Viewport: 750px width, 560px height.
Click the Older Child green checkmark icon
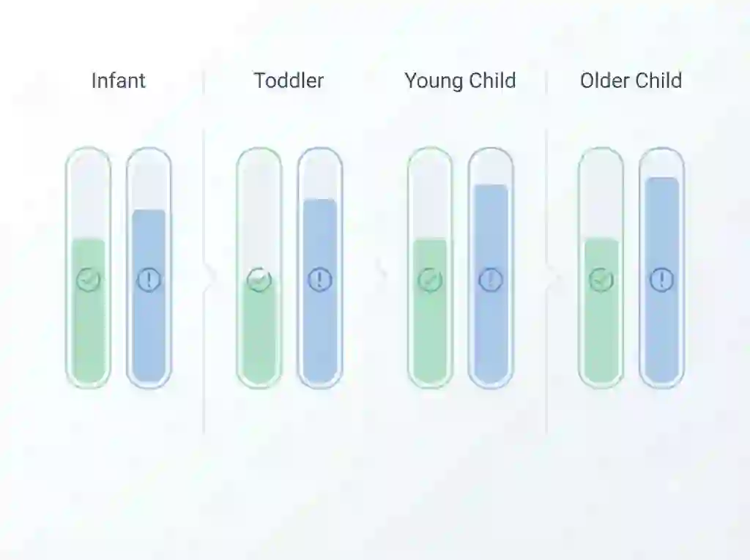[601, 280]
